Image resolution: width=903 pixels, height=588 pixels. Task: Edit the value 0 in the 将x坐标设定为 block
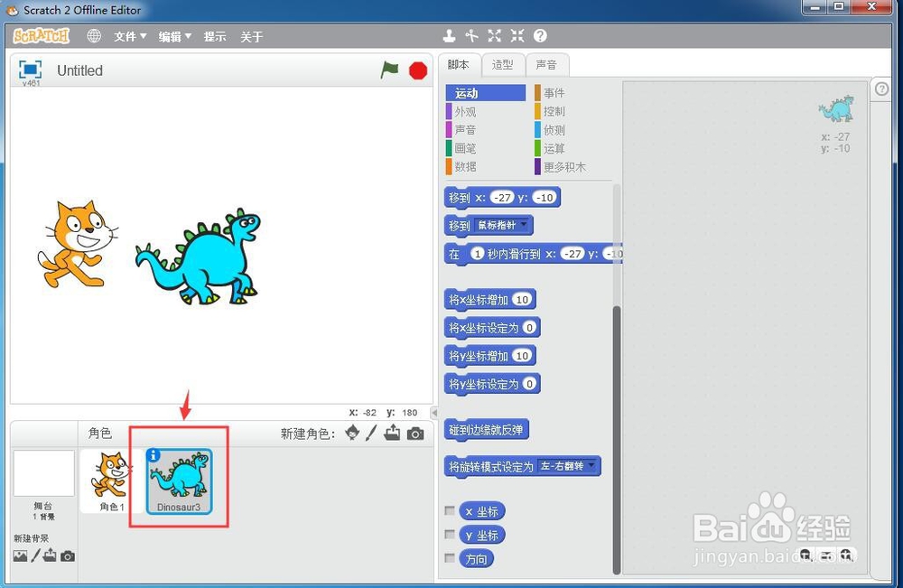tap(529, 328)
